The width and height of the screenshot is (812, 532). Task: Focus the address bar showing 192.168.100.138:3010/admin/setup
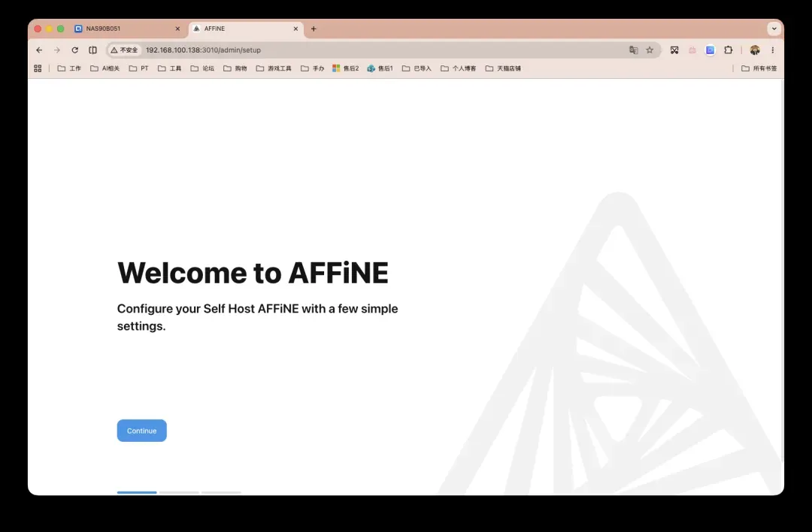[383, 50]
